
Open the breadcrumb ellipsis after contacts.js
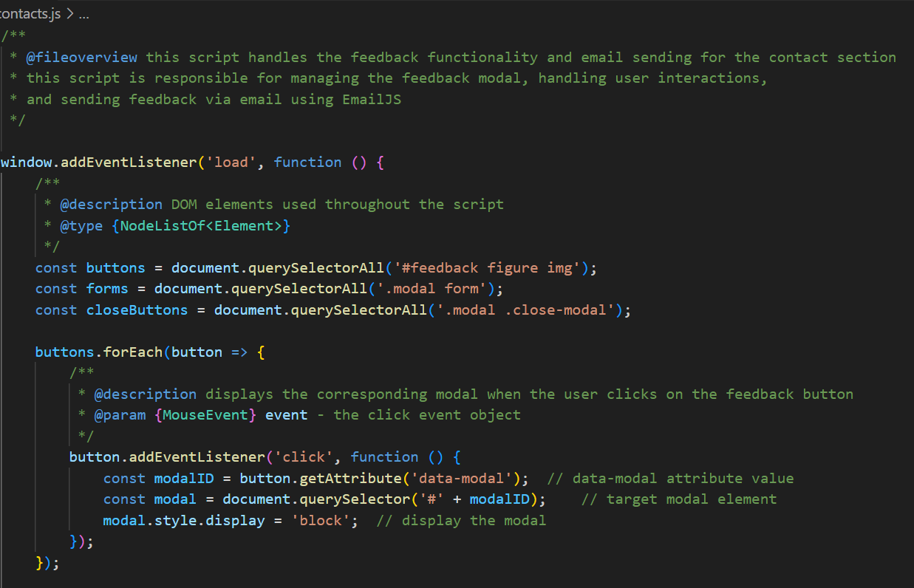(x=83, y=15)
